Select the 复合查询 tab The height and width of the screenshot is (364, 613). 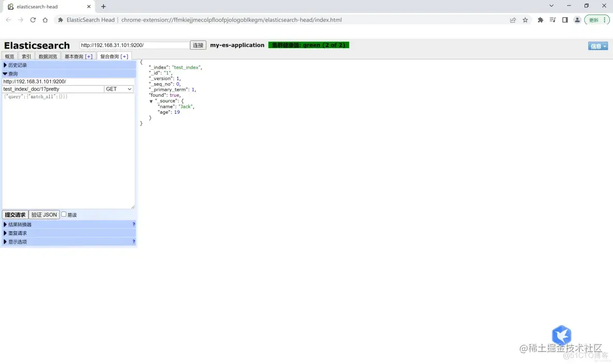(x=109, y=57)
